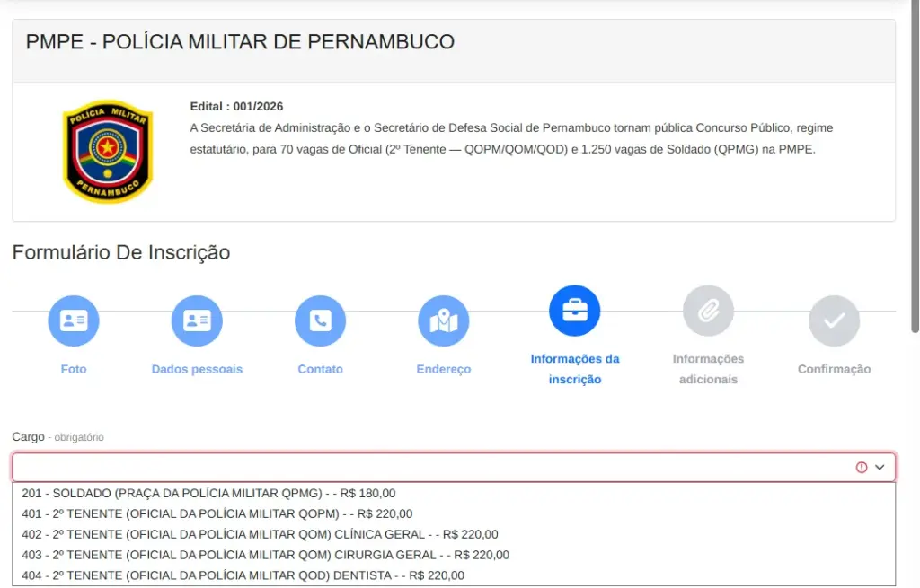The width and height of the screenshot is (920, 588).
Task: Select 404 - QOD DENTISTA option
Action: pos(454,575)
